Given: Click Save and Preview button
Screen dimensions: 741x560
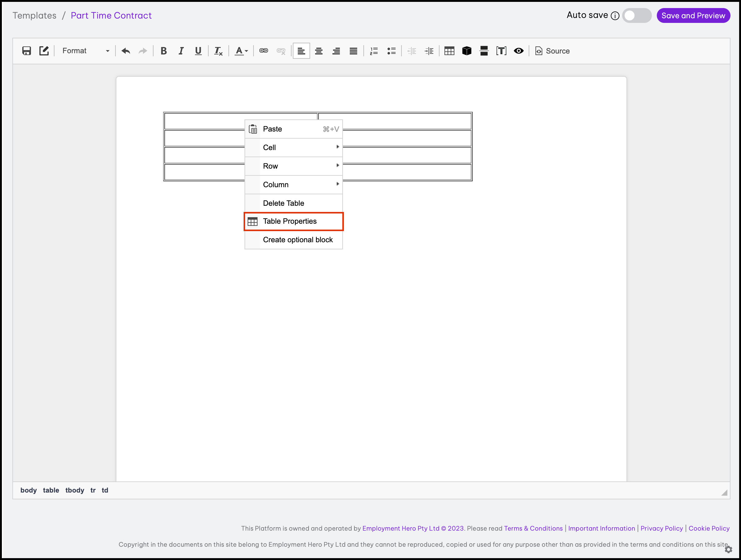Looking at the screenshot, I should [693, 15].
